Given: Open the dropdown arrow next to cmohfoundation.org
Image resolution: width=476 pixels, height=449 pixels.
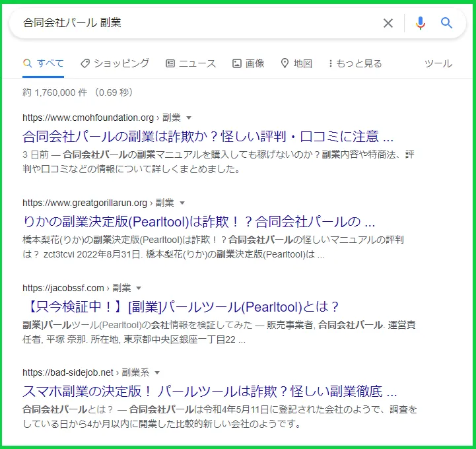Looking at the screenshot, I should point(189,118).
